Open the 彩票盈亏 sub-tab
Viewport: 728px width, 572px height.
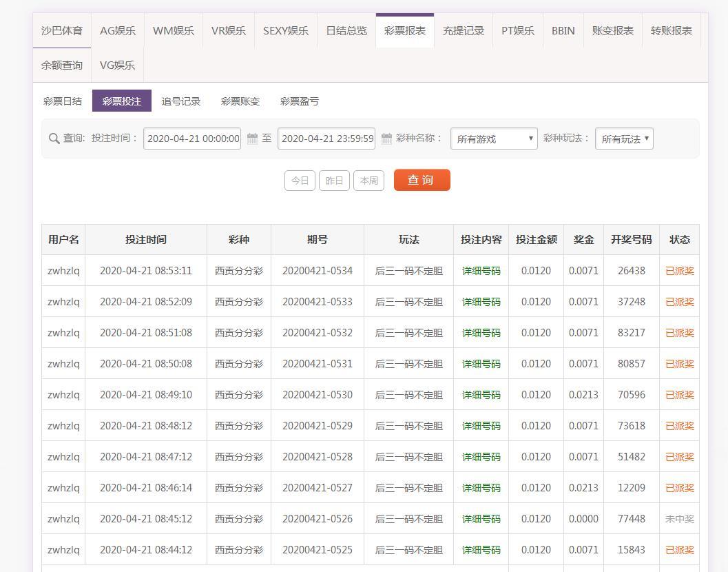300,101
